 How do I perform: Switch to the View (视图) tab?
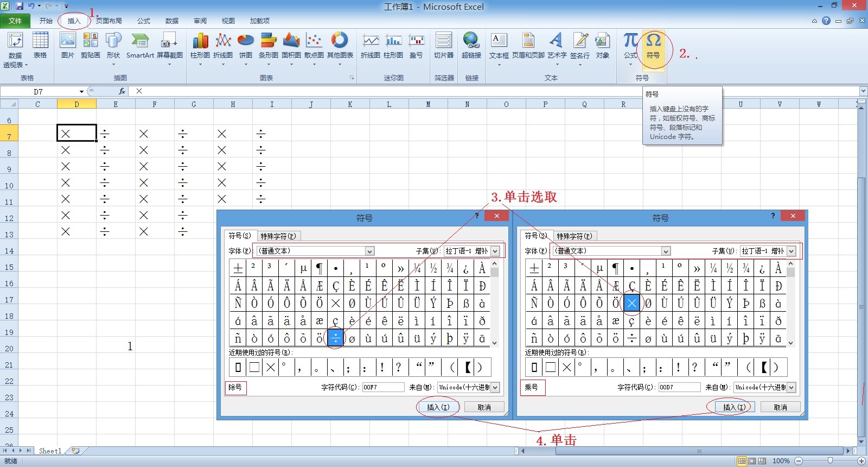pyautogui.click(x=228, y=21)
